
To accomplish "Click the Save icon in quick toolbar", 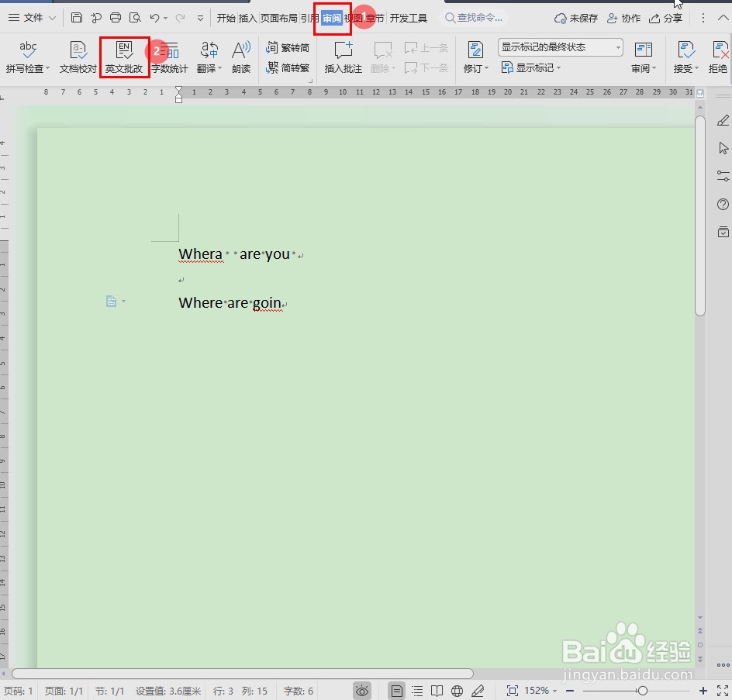I will tap(77, 18).
